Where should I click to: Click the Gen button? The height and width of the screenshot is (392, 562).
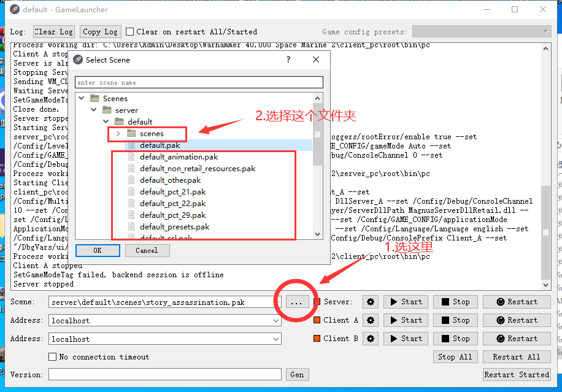[297, 374]
